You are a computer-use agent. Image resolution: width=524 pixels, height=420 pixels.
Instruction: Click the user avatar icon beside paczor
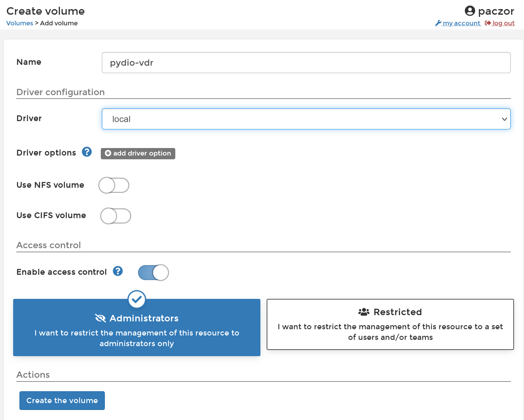point(470,11)
